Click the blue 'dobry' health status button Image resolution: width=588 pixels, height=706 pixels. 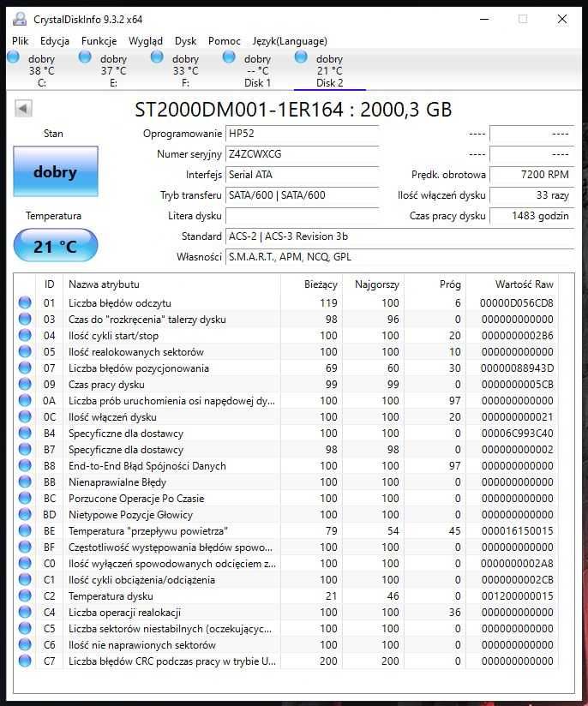click(56, 171)
